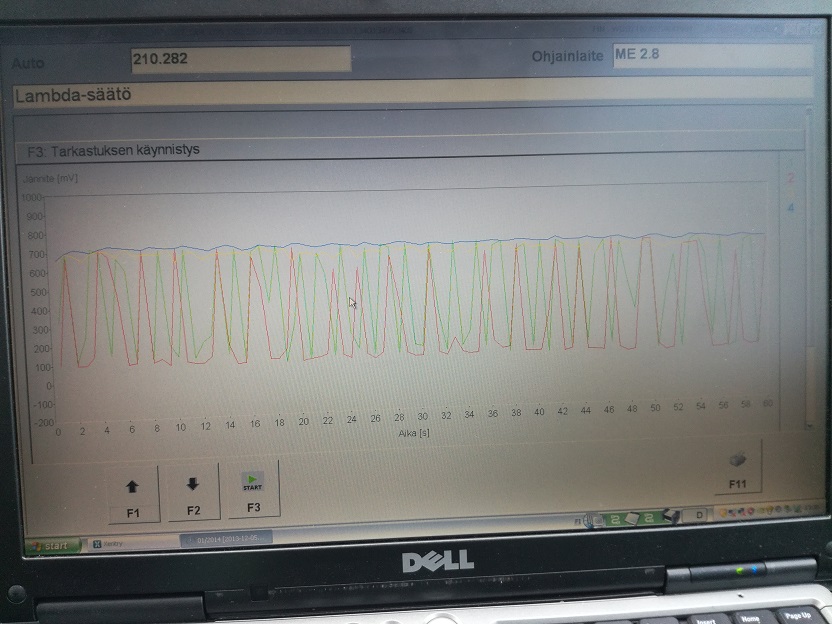The image size is (832, 624).
Task: Click the F3 START play icon
Action: [252, 481]
